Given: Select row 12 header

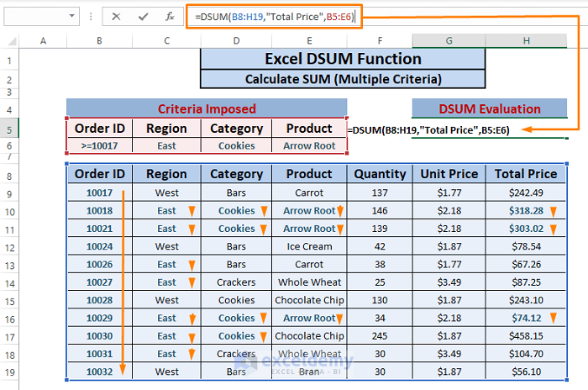Looking at the screenshot, I should click(9, 247).
